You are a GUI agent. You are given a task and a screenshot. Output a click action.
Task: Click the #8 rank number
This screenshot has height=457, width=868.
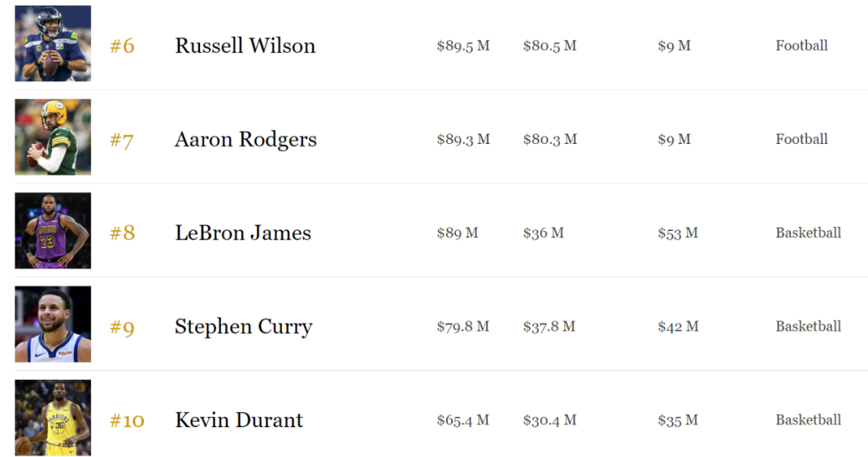coord(122,233)
